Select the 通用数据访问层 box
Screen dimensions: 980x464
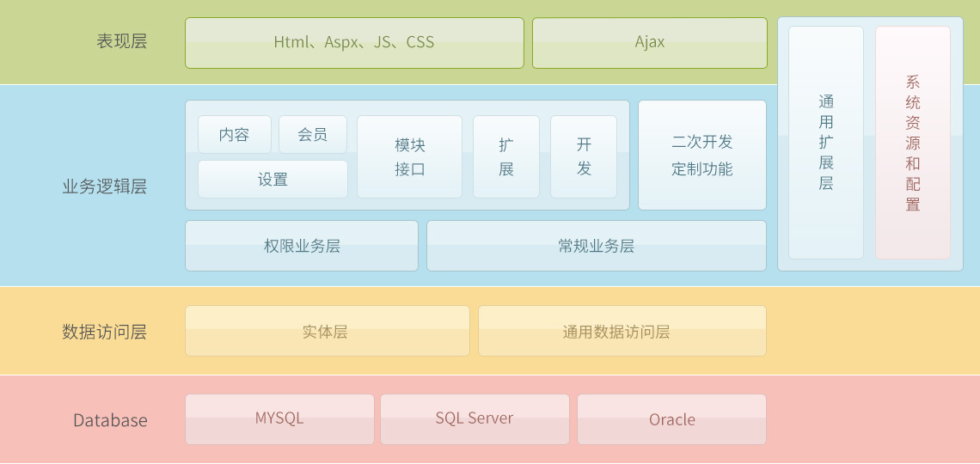[622, 332]
